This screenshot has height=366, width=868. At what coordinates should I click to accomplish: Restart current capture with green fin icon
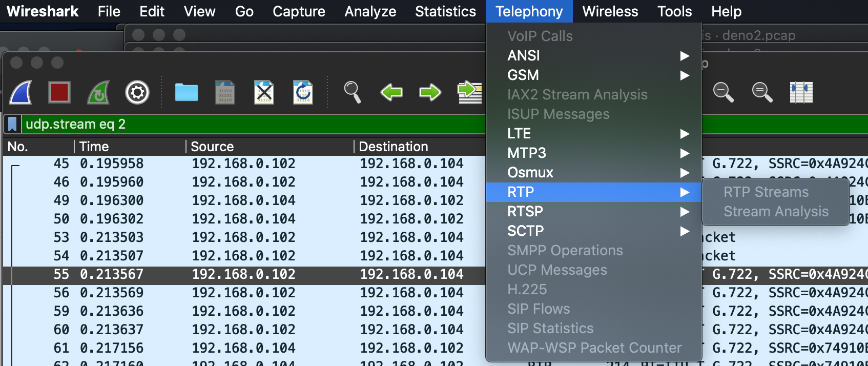pos(98,92)
